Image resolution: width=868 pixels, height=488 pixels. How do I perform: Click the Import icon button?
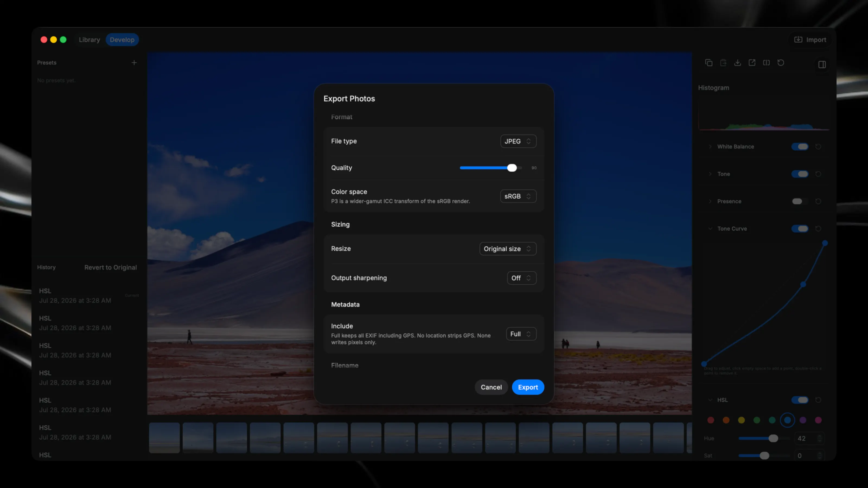coord(810,40)
